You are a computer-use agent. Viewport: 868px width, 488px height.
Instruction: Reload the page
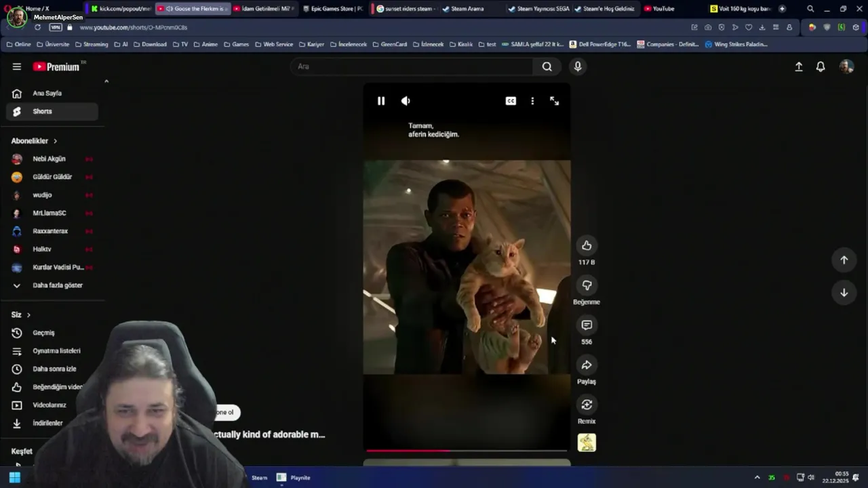point(37,27)
